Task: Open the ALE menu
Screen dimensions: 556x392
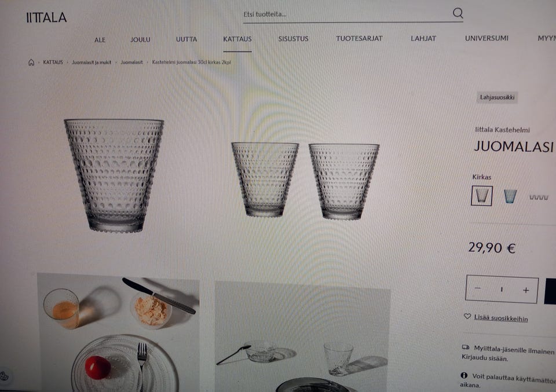Action: 100,40
